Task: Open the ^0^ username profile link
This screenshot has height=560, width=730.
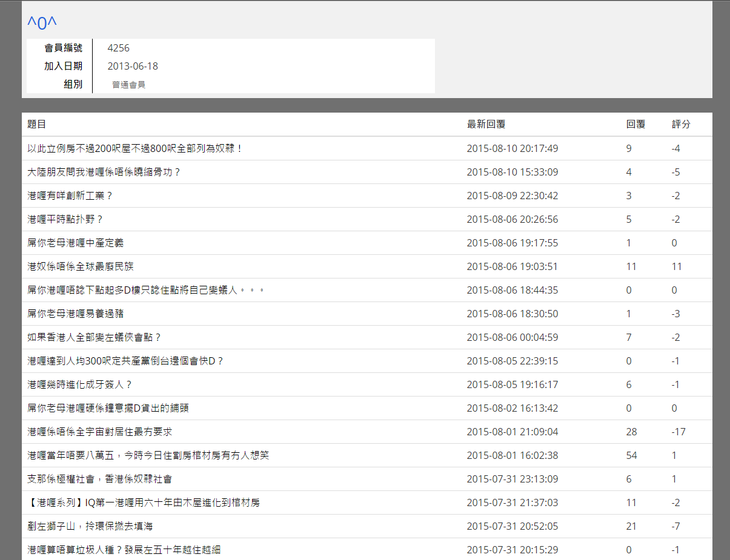Action: click(x=42, y=22)
